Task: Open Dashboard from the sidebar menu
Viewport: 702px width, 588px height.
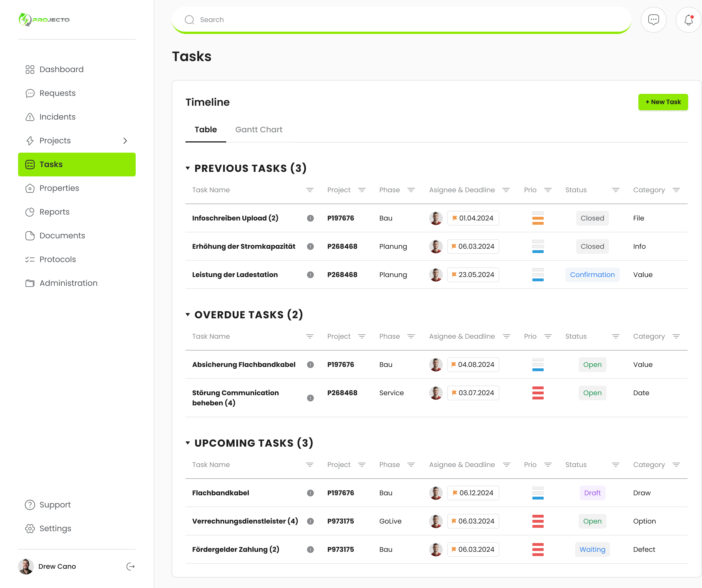Action: 61,69
